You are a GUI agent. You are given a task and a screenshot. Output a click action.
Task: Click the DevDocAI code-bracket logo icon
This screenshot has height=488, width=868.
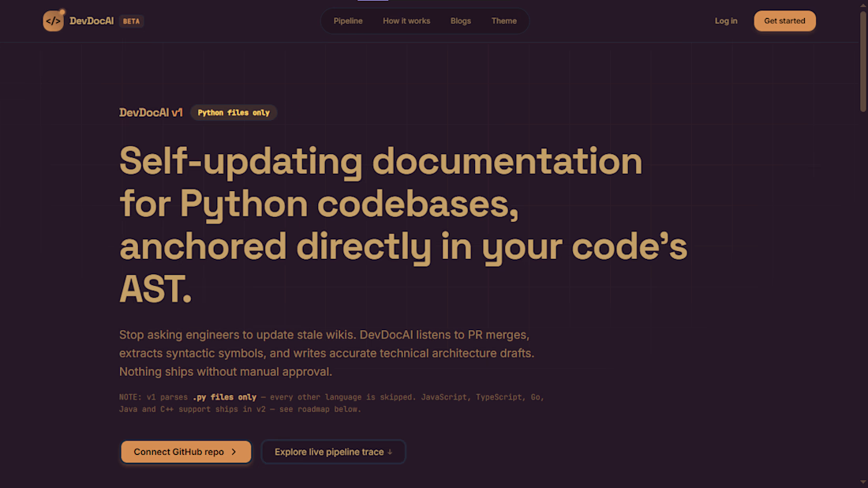(53, 21)
